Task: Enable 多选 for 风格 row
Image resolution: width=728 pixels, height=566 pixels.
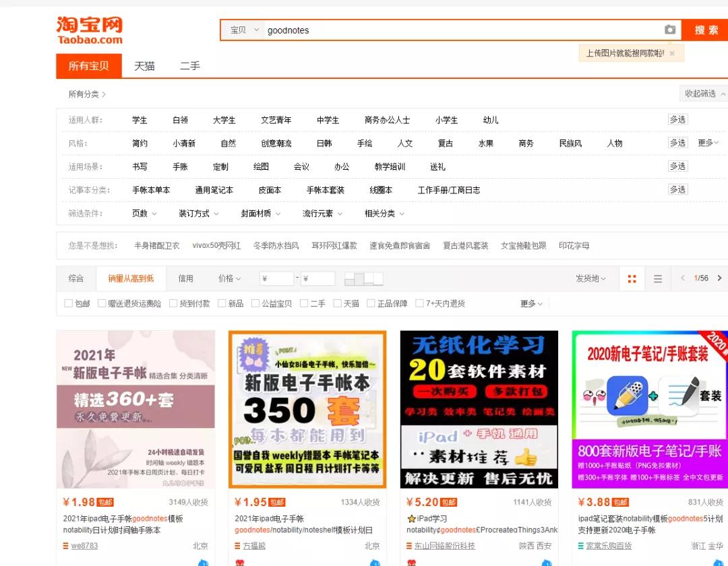Action: [677, 143]
